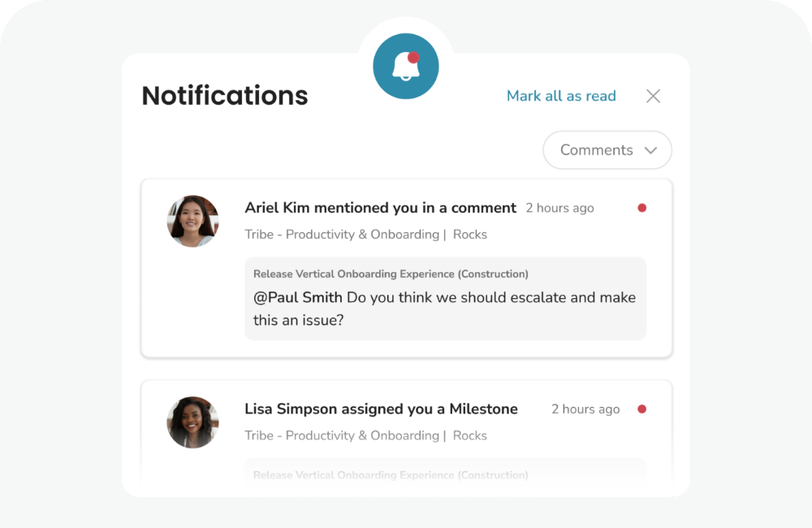812x528 pixels.
Task: Expand Lisa Simpson's milestone notification
Action: 382,409
